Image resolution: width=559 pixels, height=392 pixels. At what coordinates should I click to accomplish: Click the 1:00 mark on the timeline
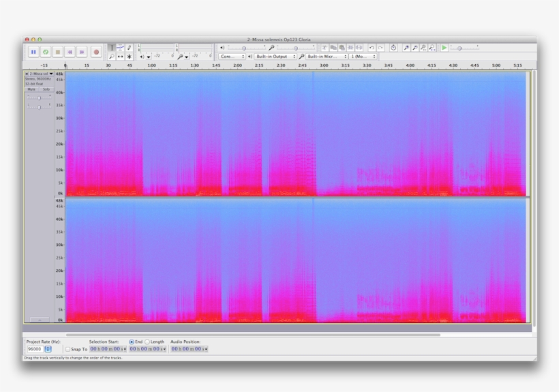[152, 65]
